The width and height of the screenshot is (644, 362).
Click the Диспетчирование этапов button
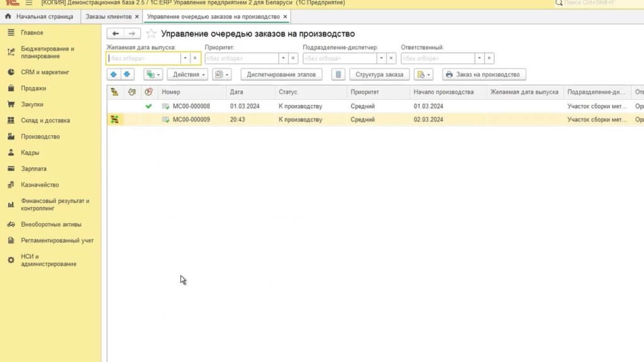(x=281, y=74)
